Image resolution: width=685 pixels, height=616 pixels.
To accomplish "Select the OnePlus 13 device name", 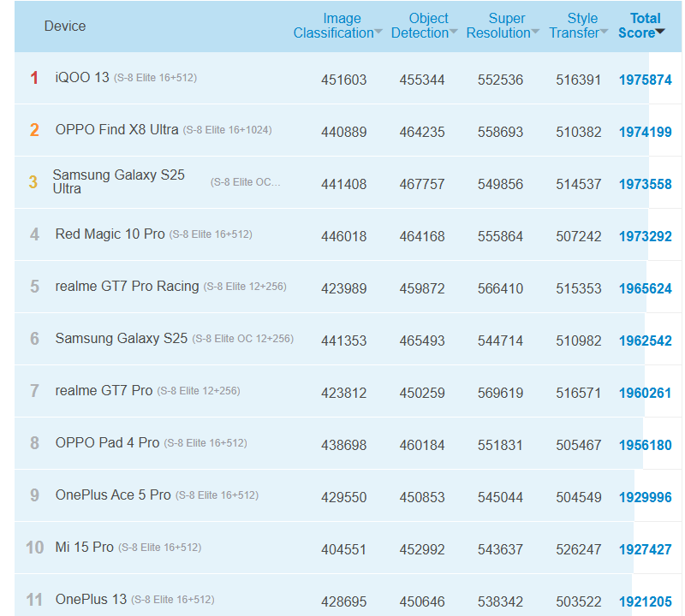I will tap(91, 600).
